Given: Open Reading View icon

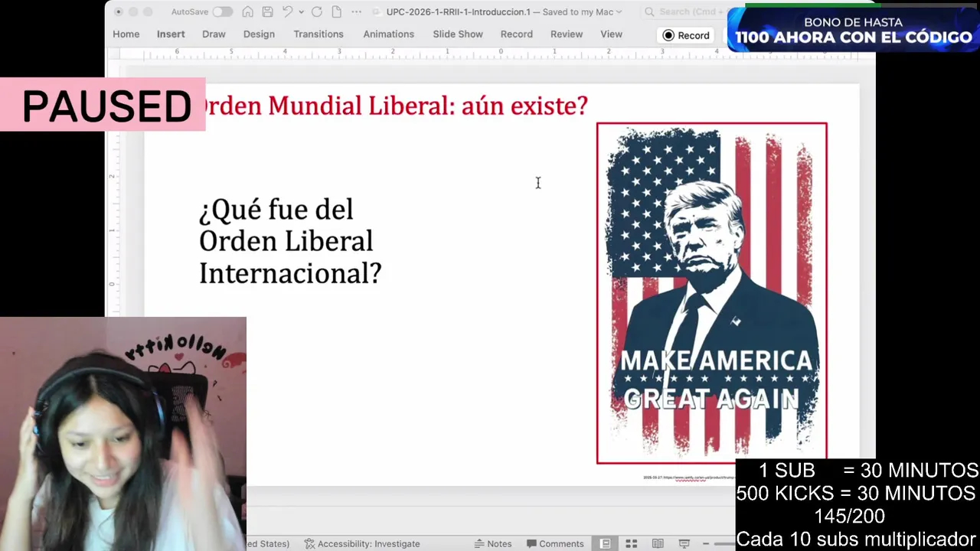Looking at the screenshot, I should pos(658,543).
